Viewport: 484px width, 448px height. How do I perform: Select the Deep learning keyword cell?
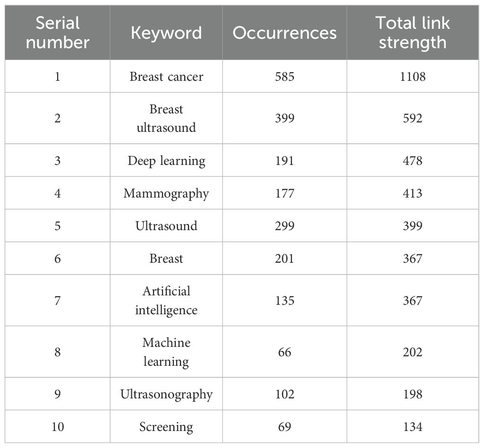pyautogui.click(x=166, y=161)
